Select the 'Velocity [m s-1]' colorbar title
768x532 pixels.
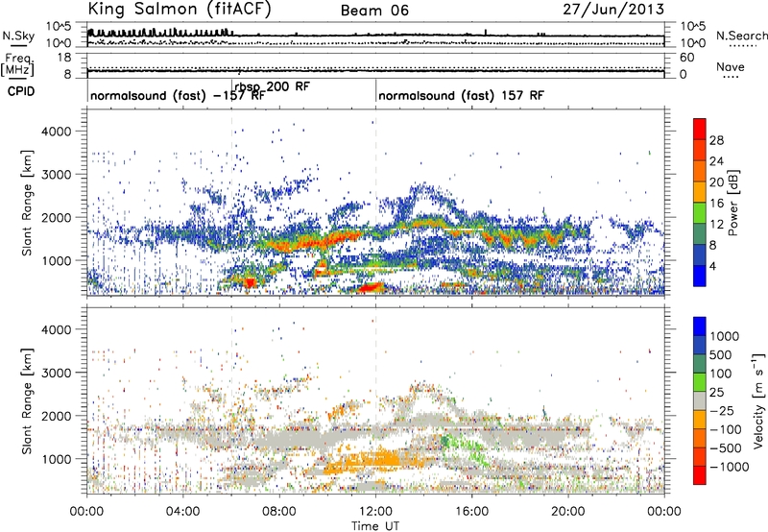pos(758,400)
